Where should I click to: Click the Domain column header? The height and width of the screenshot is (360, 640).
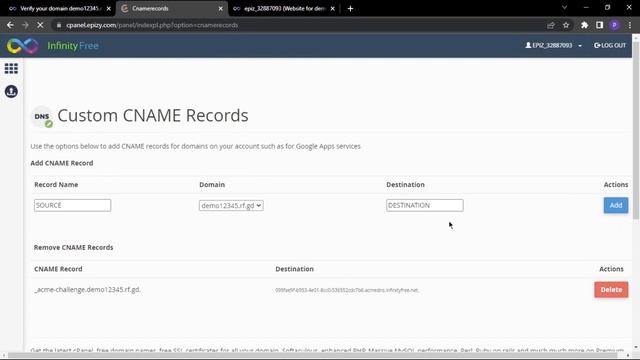[x=212, y=184]
